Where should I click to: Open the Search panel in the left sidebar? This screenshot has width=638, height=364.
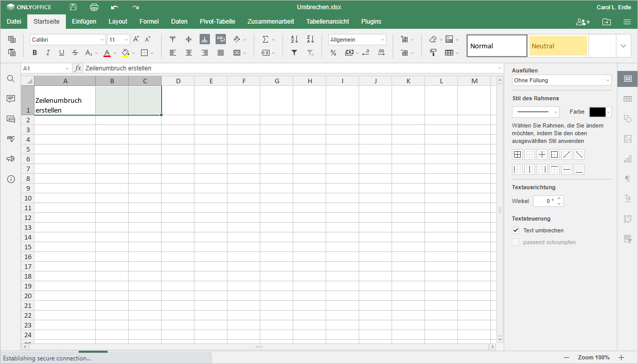[x=11, y=79]
